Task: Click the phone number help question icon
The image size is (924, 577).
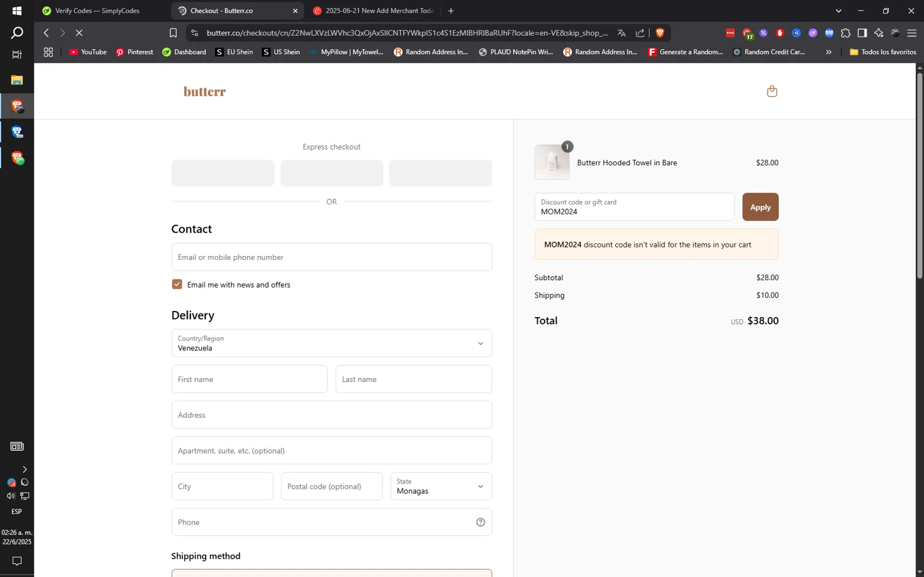Action: pos(480,522)
